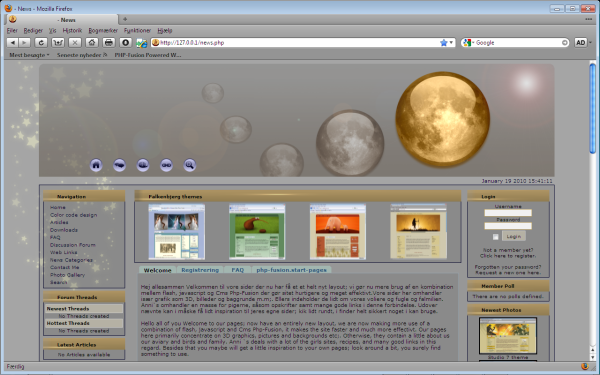Click the vertical scrollbar thumb
The width and height of the screenshot is (600, 375).
[592, 108]
